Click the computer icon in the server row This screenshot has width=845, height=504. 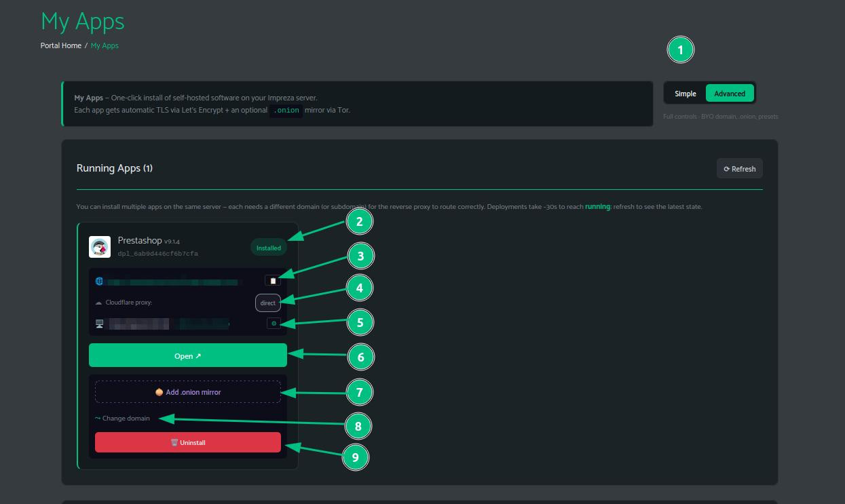pos(100,324)
